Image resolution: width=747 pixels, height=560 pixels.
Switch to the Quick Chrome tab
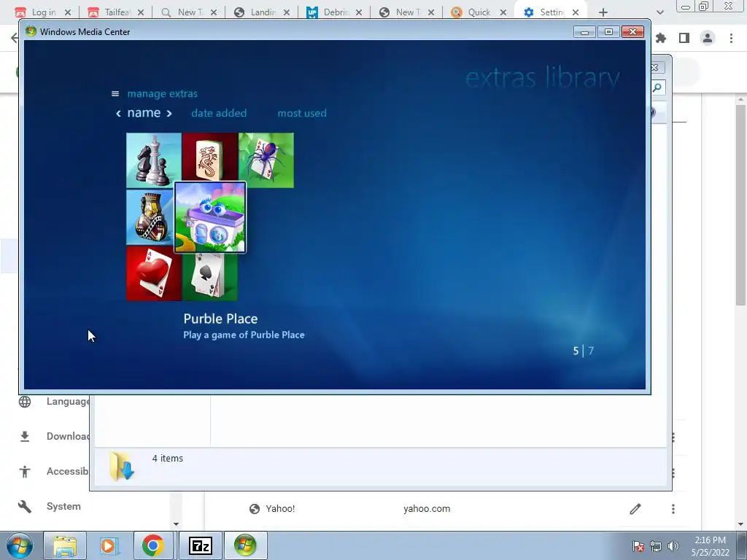(479, 12)
